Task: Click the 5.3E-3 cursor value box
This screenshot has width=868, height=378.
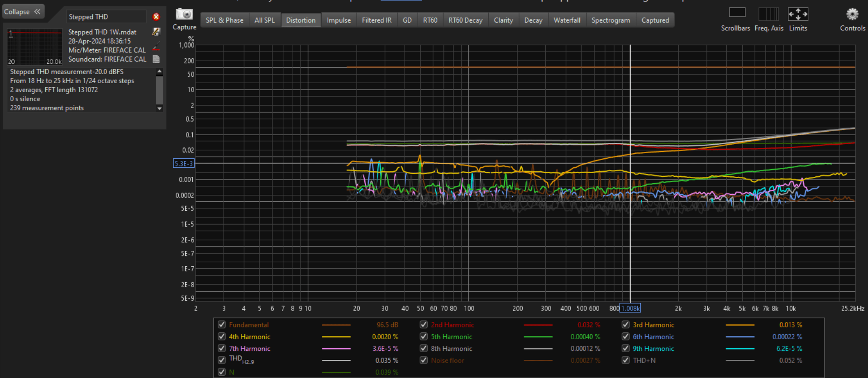Action: (x=184, y=163)
